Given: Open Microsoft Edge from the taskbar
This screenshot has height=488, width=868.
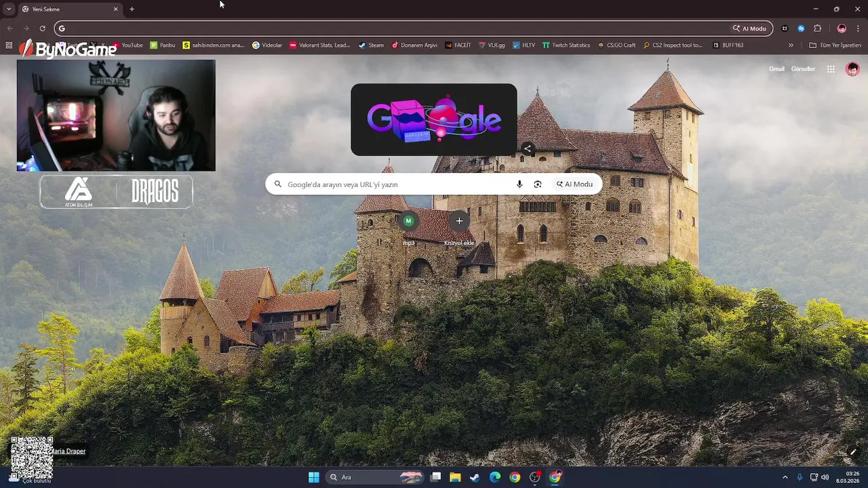Looking at the screenshot, I should tap(495, 477).
